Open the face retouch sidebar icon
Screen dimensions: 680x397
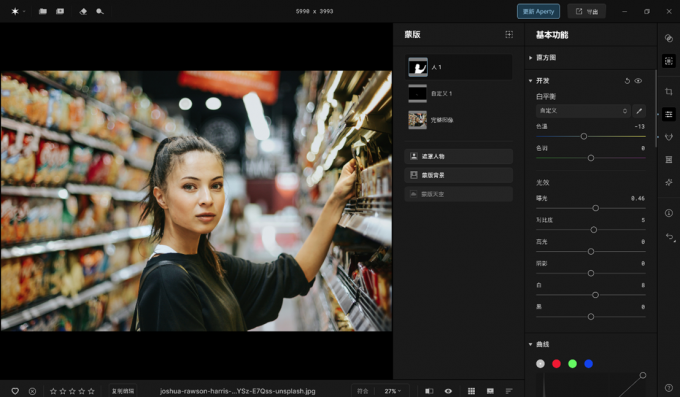pos(668,137)
